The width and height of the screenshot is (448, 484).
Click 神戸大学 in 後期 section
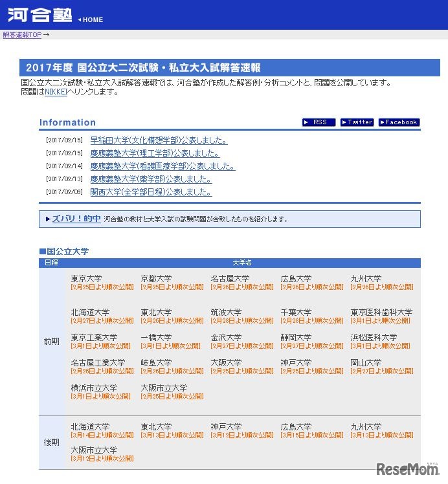click(x=226, y=427)
